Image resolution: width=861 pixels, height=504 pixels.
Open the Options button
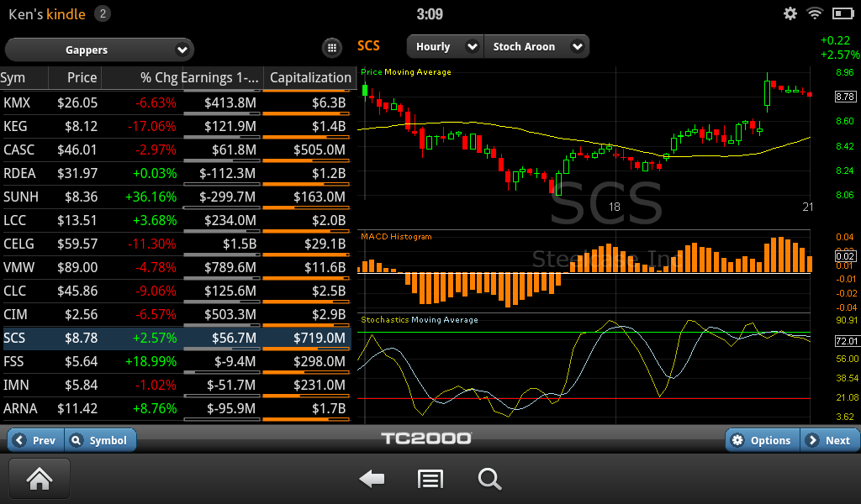point(762,440)
